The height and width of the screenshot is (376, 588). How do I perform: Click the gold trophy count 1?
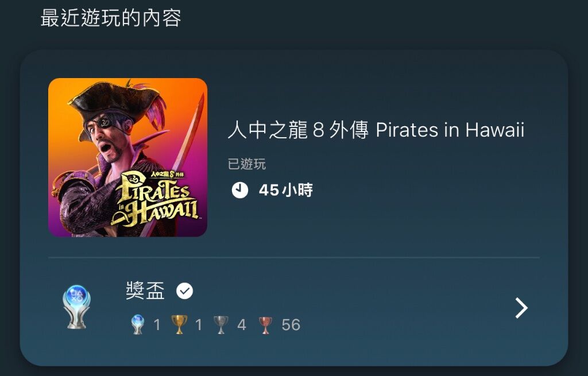(199, 325)
